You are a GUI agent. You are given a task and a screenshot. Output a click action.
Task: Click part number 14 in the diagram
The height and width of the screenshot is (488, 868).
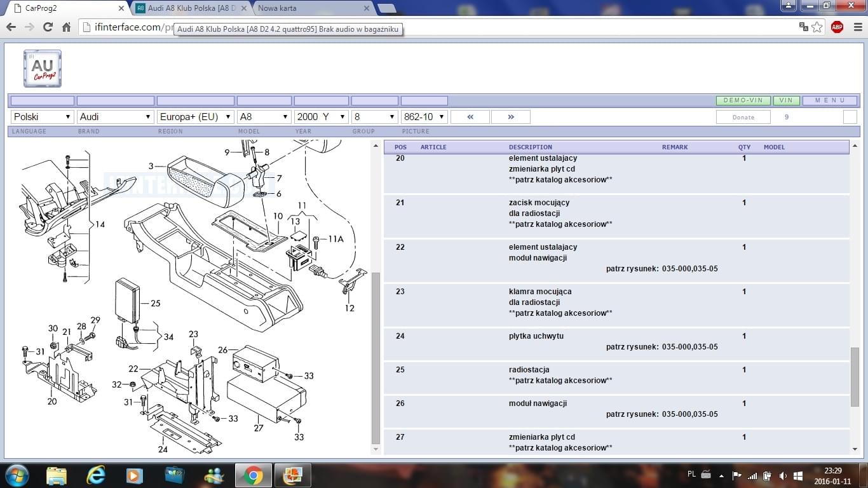[100, 224]
